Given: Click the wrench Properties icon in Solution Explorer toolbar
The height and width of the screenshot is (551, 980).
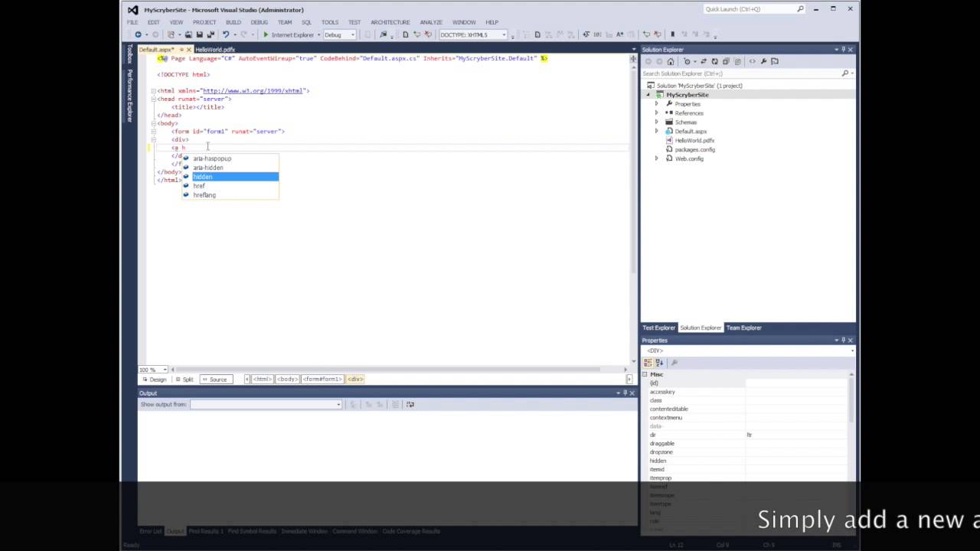Looking at the screenshot, I should 763,61.
